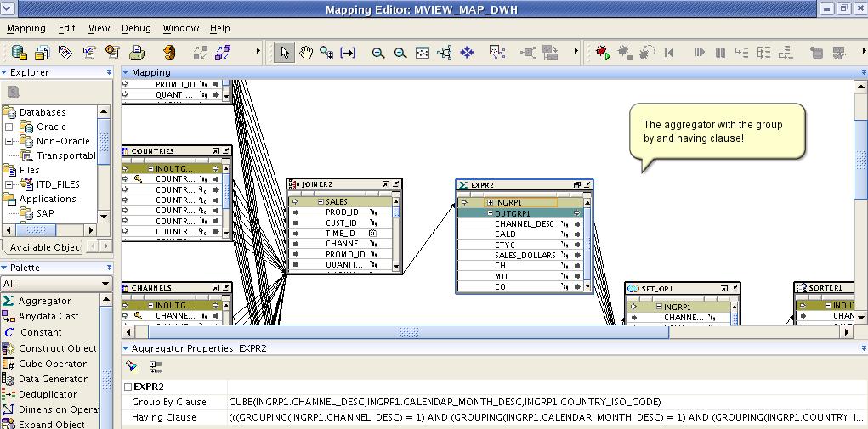The height and width of the screenshot is (429, 868).
Task: Click the Zoom Out magnifier icon
Action: pos(400,53)
